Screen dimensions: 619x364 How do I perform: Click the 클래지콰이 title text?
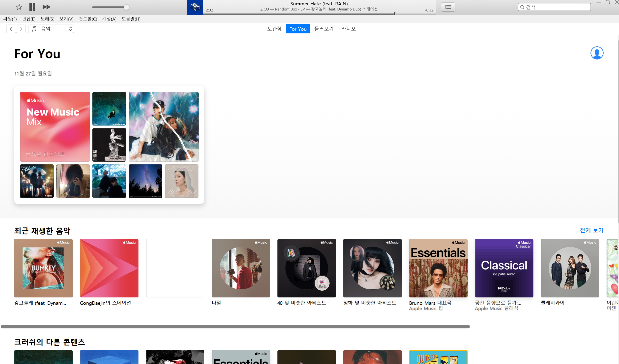(553, 303)
